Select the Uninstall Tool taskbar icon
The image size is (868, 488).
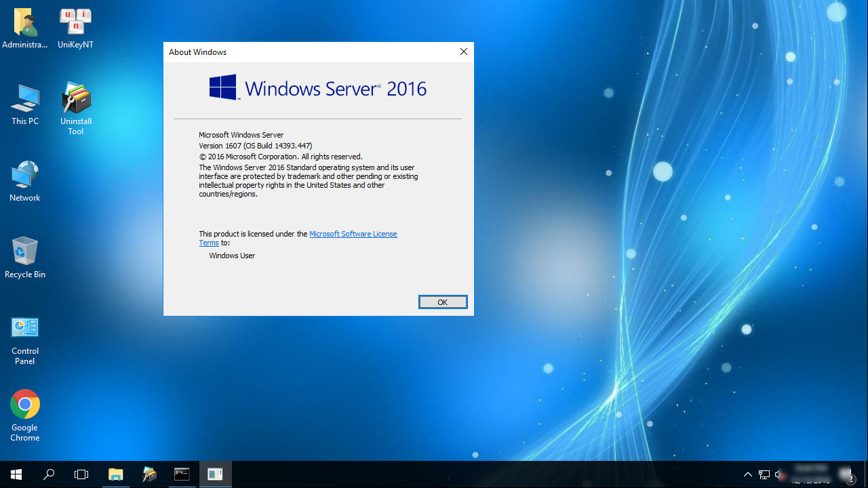click(149, 474)
